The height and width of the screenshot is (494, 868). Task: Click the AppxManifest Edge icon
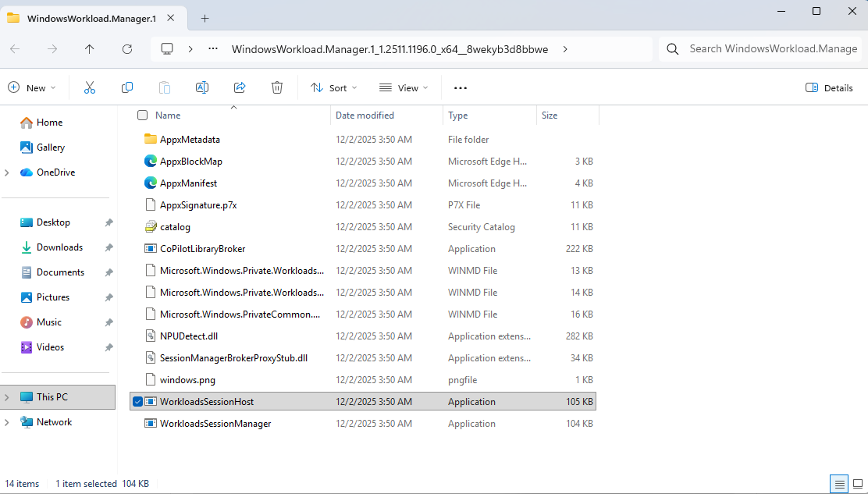pos(150,183)
